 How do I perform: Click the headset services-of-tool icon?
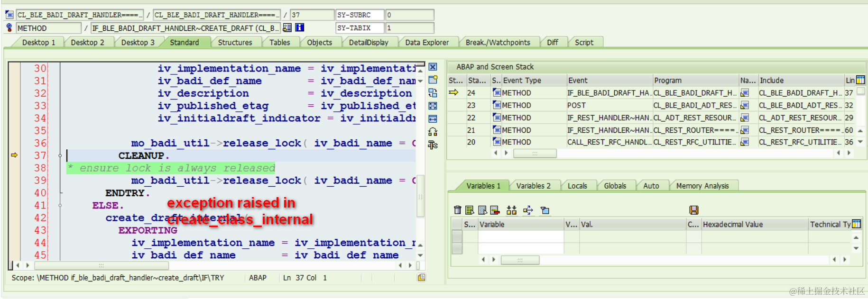pos(433,132)
